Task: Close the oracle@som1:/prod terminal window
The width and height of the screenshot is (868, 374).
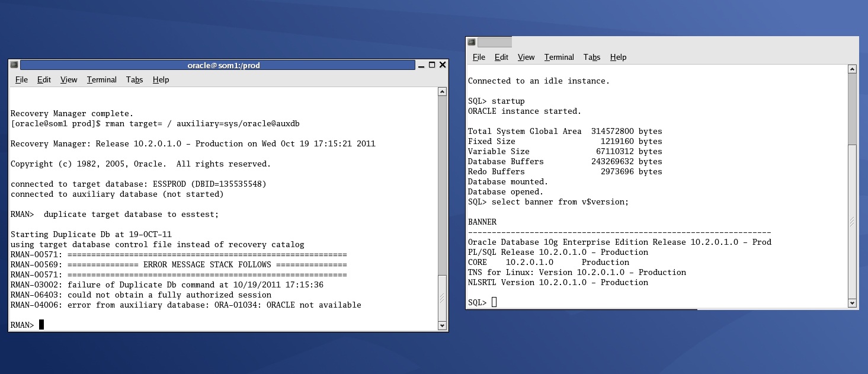Action: pos(442,65)
